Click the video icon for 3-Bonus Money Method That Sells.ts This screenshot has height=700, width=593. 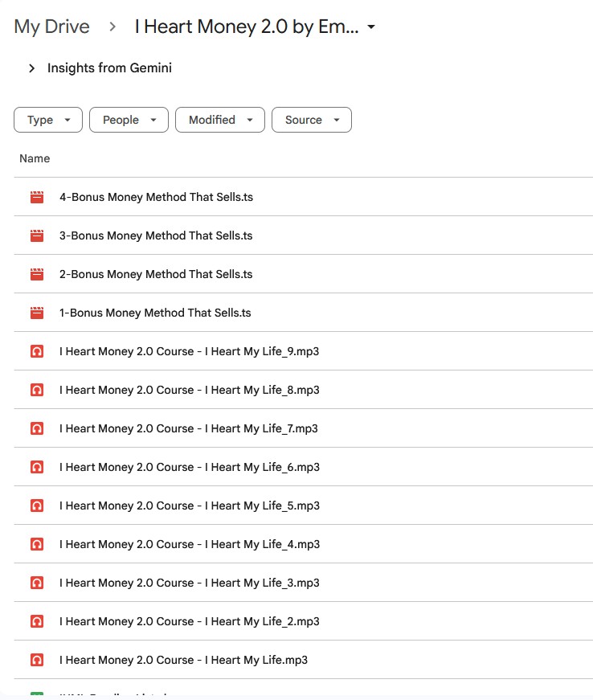coord(35,235)
